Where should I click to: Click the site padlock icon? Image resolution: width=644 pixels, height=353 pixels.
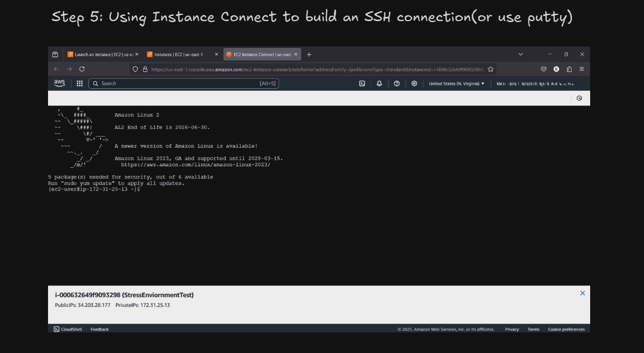(x=145, y=69)
